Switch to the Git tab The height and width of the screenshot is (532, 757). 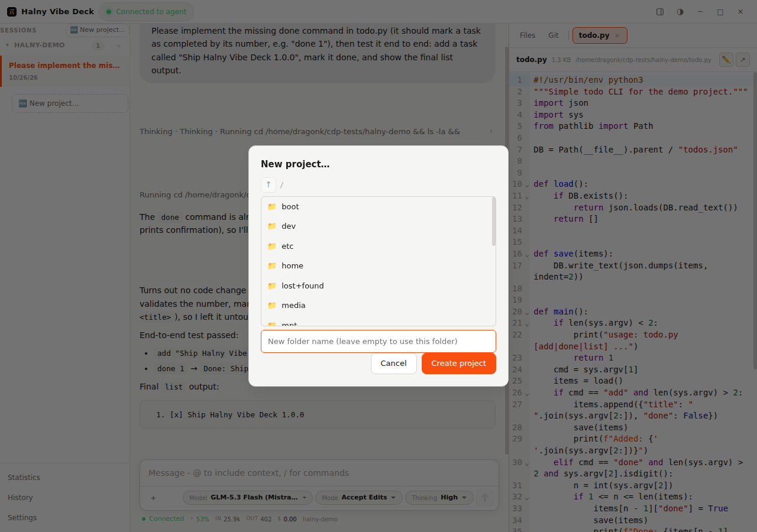tap(554, 35)
